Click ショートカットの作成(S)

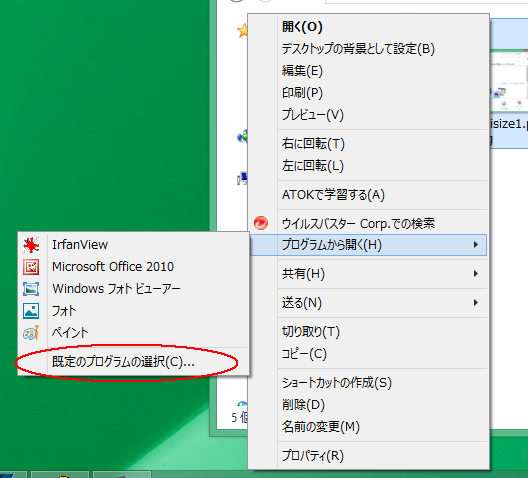(x=369, y=383)
